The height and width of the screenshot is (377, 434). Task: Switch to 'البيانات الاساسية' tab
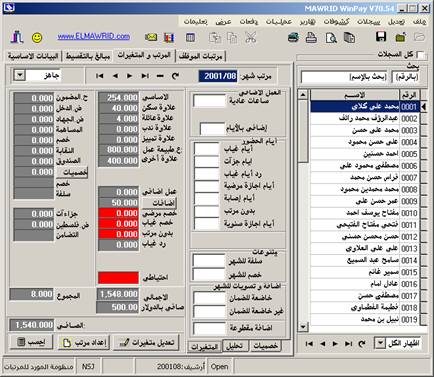pos(33,56)
